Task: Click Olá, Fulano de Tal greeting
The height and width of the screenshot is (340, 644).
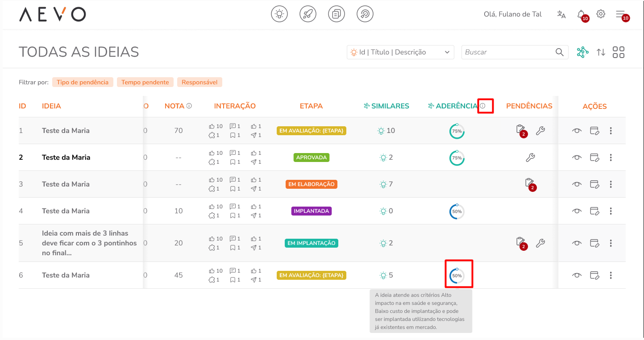Action: coord(513,14)
